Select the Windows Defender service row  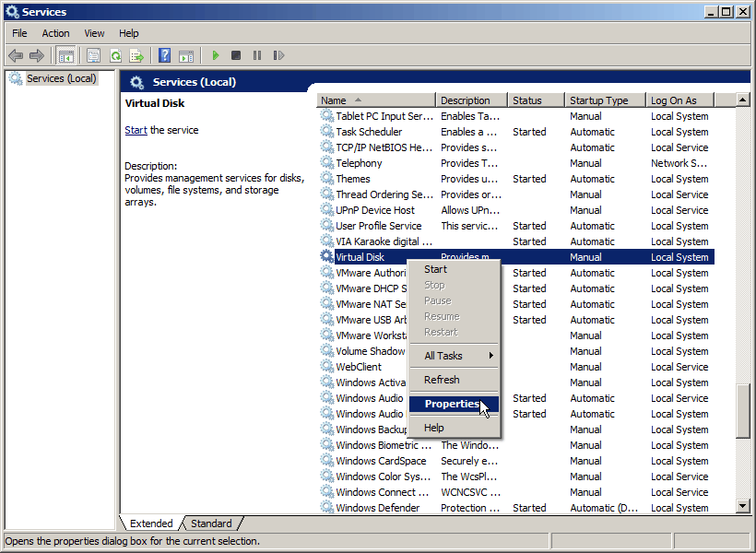coord(377,508)
